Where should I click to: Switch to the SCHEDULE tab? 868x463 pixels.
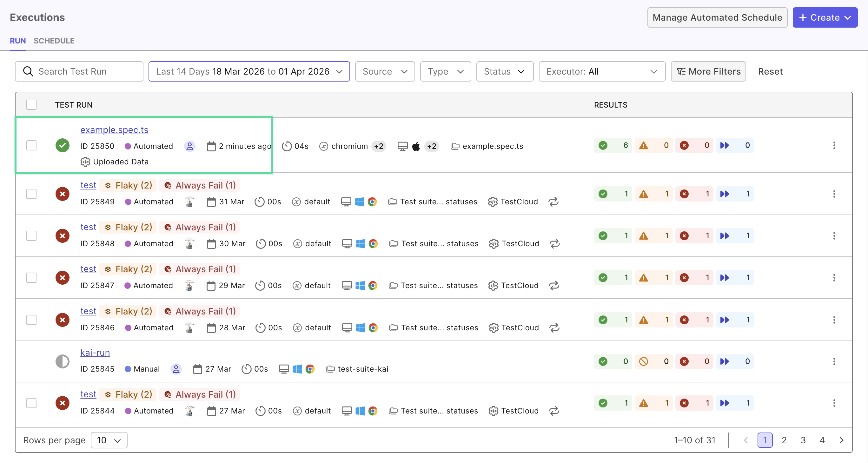54,41
